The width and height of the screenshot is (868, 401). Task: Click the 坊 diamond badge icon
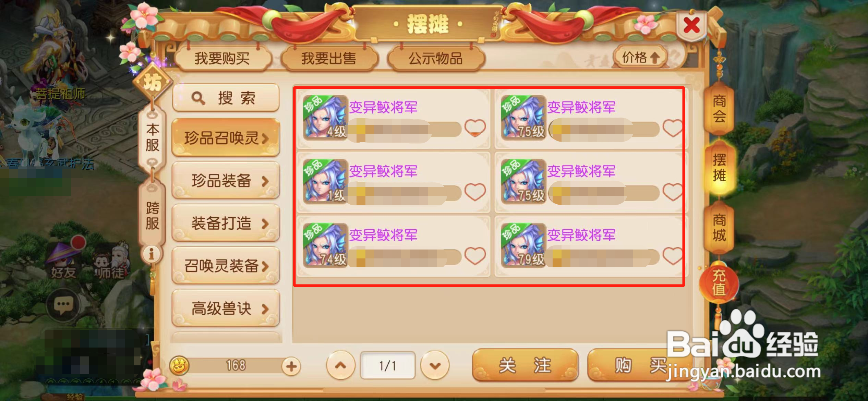[152, 82]
